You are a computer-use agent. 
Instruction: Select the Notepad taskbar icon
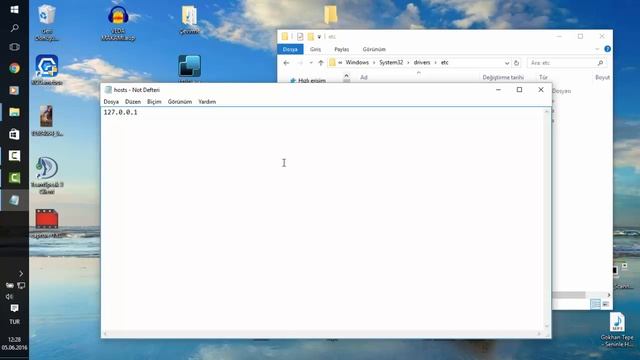coord(14,200)
